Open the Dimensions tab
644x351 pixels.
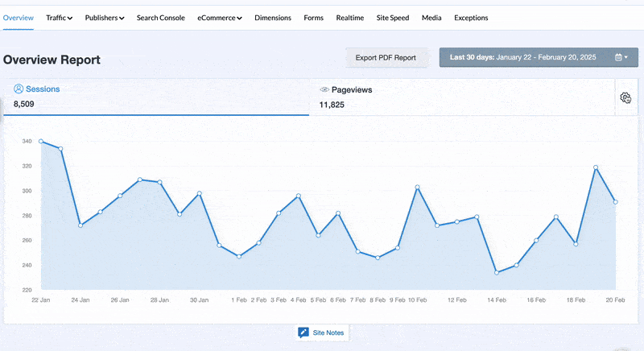[x=272, y=18]
